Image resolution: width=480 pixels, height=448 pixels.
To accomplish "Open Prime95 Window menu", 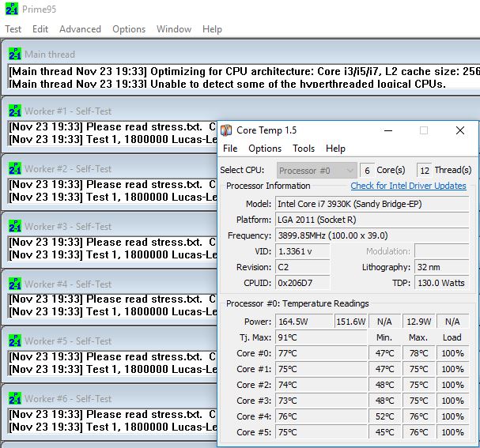I will [174, 29].
